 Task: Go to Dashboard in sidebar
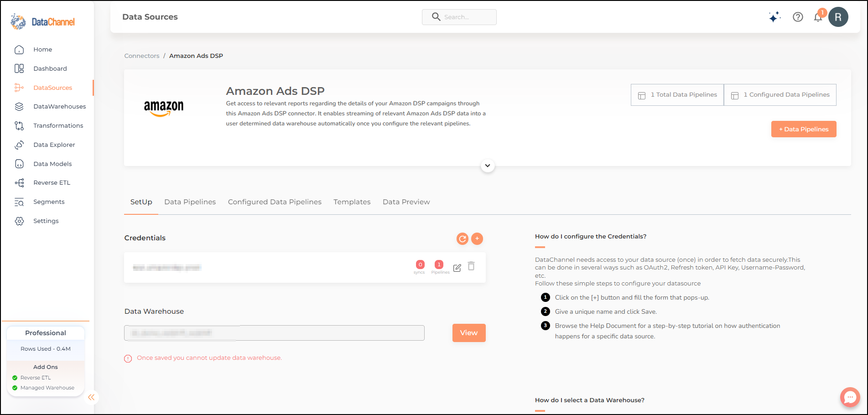(50, 68)
